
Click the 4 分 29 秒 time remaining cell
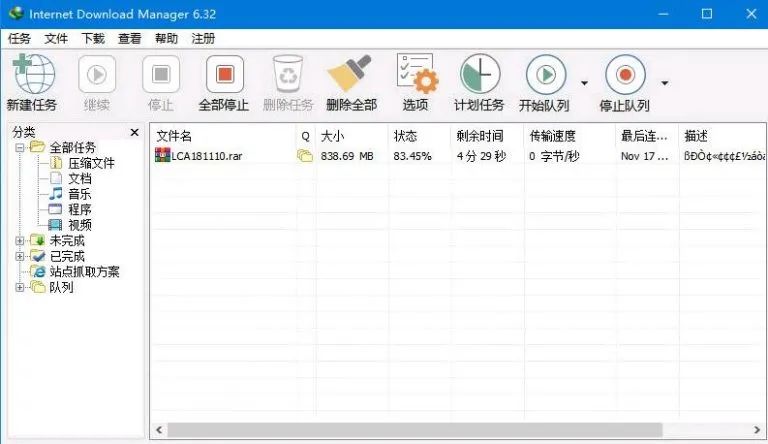481,156
